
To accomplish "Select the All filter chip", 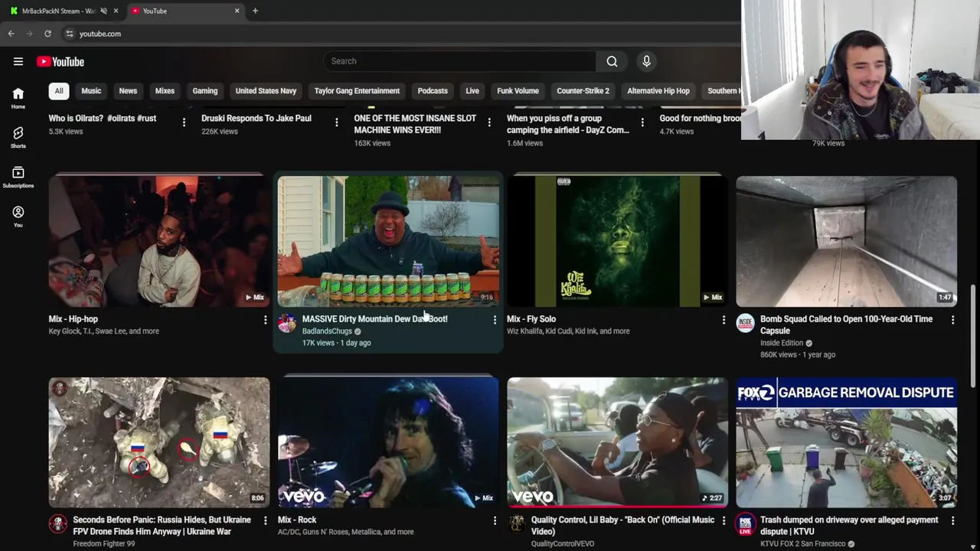I will coord(59,91).
